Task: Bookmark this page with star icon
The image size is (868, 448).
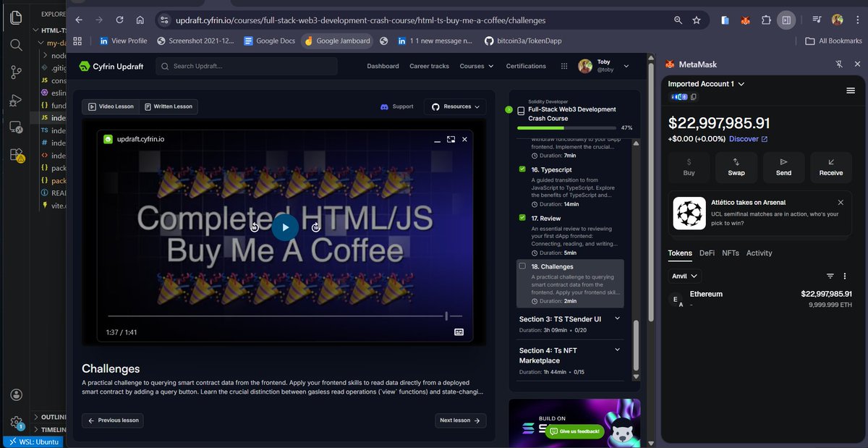Action: click(696, 20)
